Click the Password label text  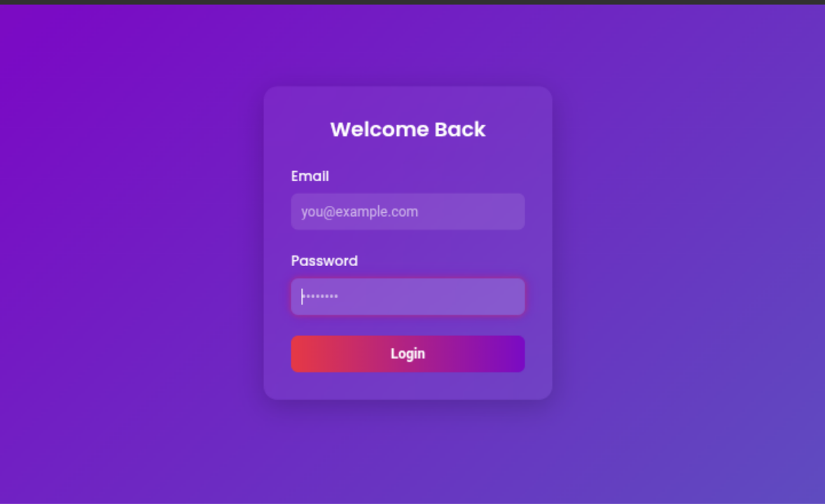click(324, 261)
